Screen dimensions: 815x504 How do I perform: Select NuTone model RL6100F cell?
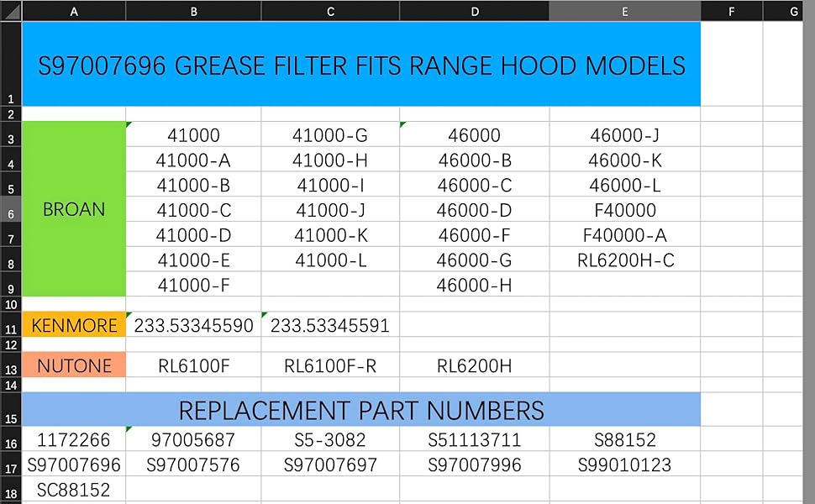tap(193, 365)
